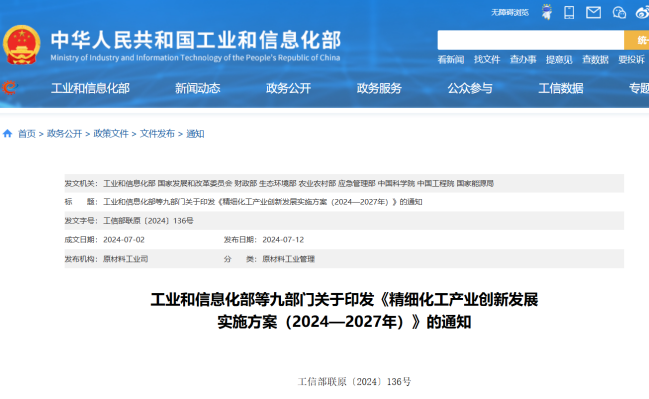Open the WeChat icon in header
This screenshot has width=649, height=399.
point(619,12)
